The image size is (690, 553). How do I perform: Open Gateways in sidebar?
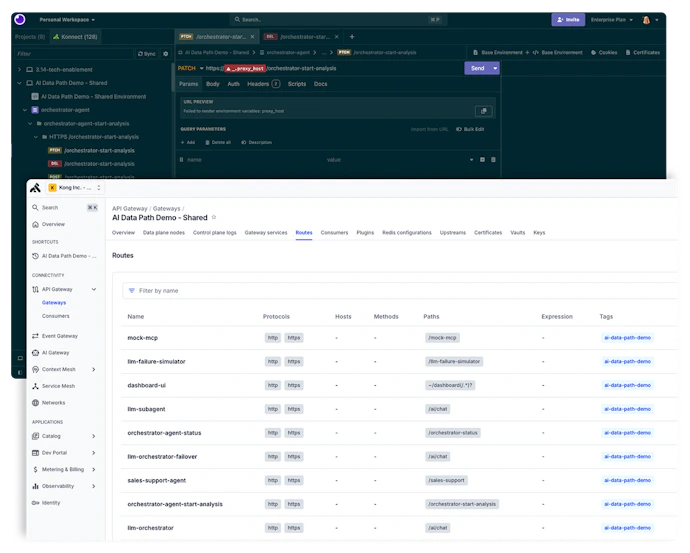click(54, 303)
